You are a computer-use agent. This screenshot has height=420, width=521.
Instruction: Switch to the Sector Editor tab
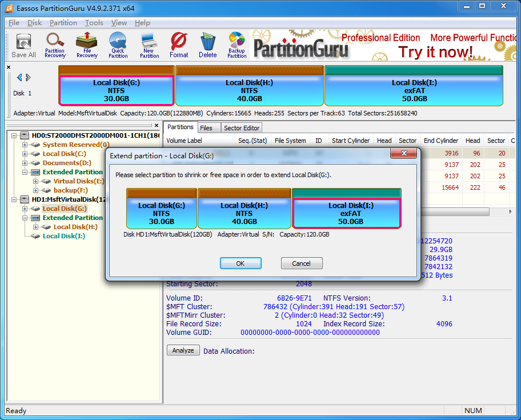pyautogui.click(x=242, y=128)
